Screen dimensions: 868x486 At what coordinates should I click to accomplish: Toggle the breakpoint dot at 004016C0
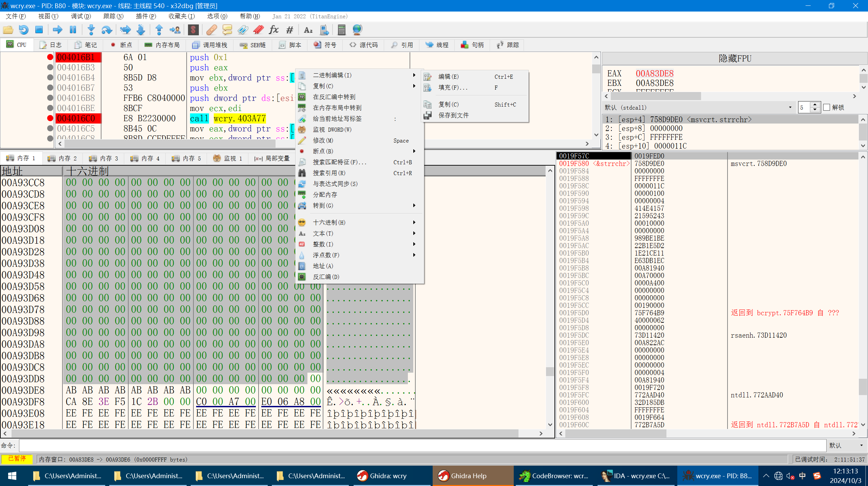50,118
